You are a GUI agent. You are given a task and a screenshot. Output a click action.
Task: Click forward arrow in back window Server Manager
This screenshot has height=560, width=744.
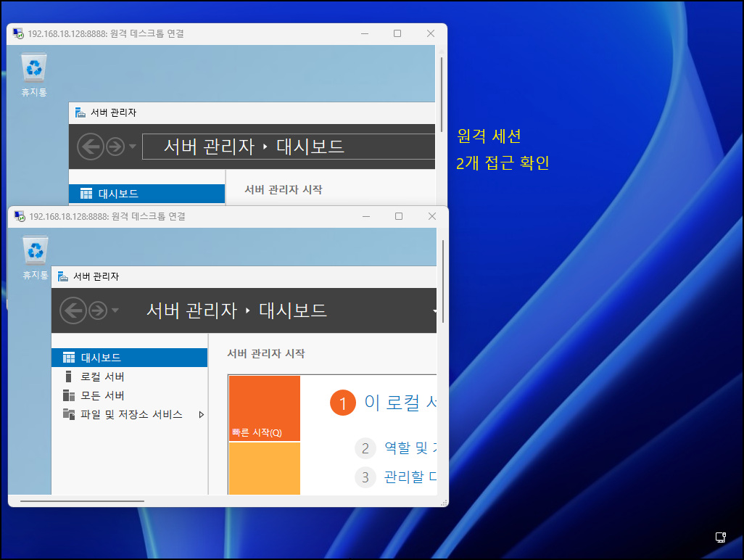115,147
